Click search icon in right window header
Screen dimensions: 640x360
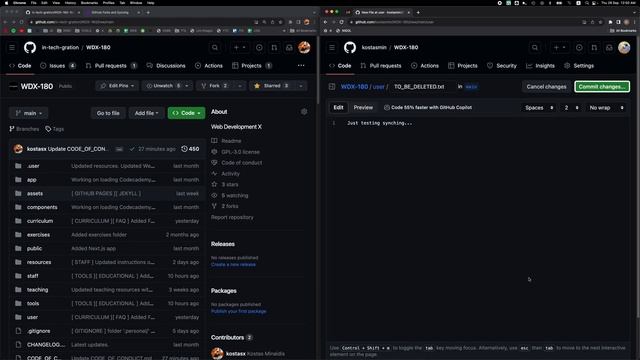(535, 47)
